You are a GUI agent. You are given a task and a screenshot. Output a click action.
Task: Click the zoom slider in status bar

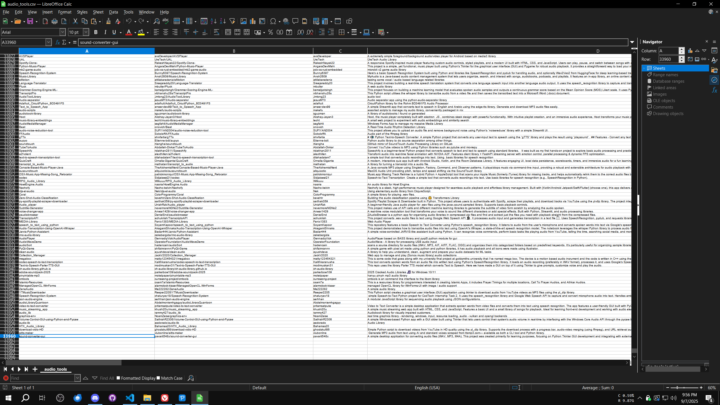[x=684, y=388]
